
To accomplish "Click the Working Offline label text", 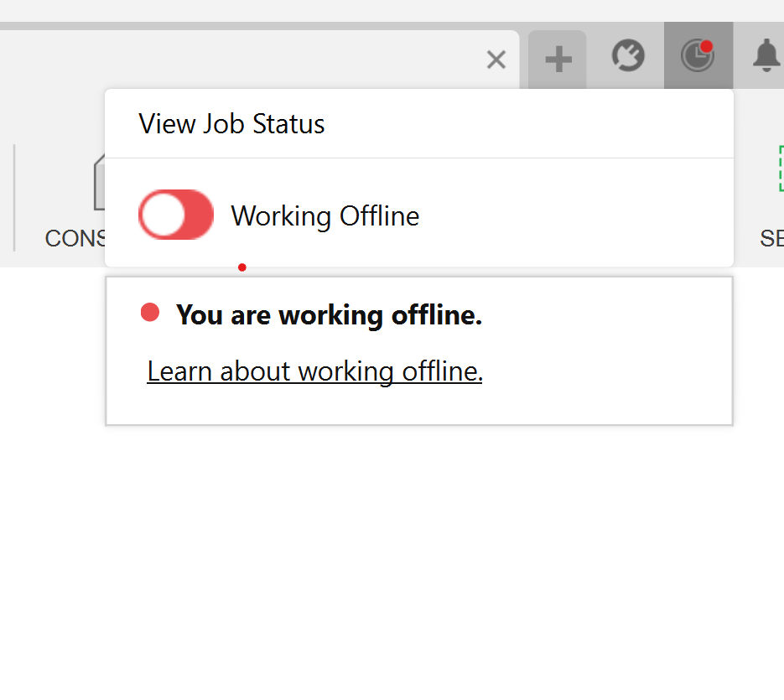I will tap(325, 216).
